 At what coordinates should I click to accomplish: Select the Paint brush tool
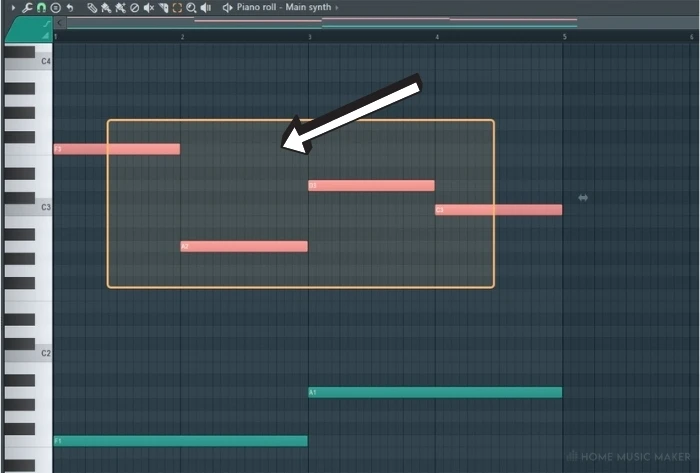point(106,8)
